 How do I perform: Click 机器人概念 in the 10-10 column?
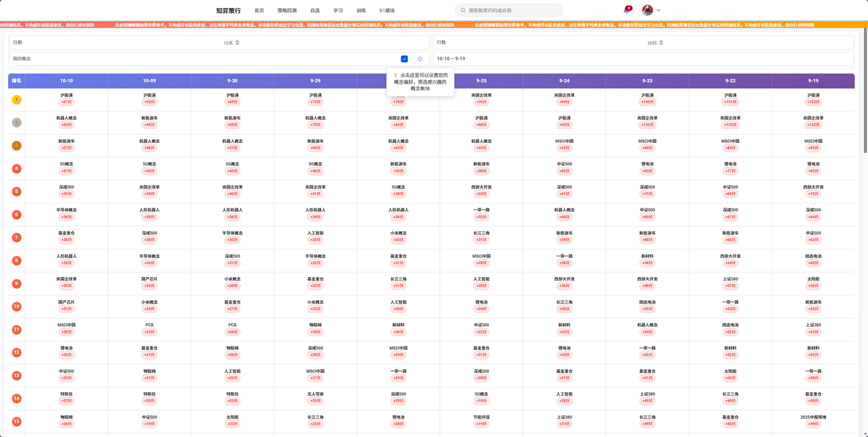[x=66, y=118]
